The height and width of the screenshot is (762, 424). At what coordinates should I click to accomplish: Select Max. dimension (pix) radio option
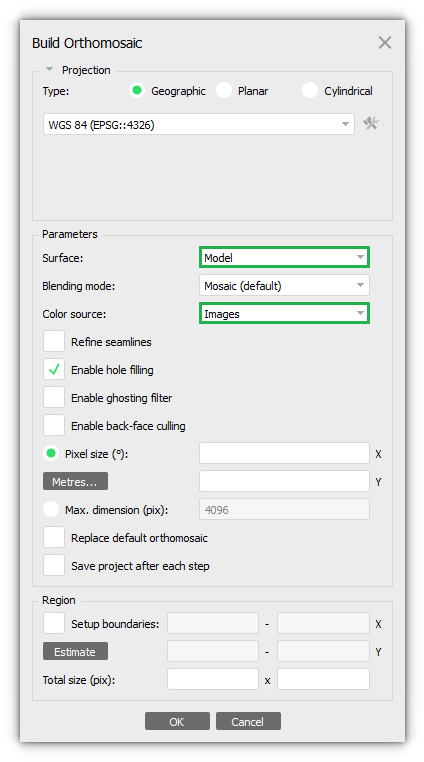51,510
